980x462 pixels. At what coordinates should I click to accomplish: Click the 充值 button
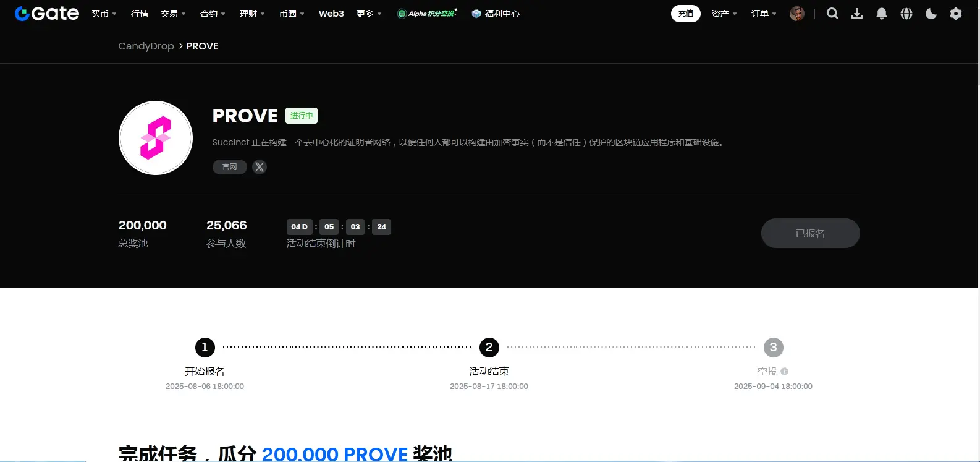(x=686, y=14)
